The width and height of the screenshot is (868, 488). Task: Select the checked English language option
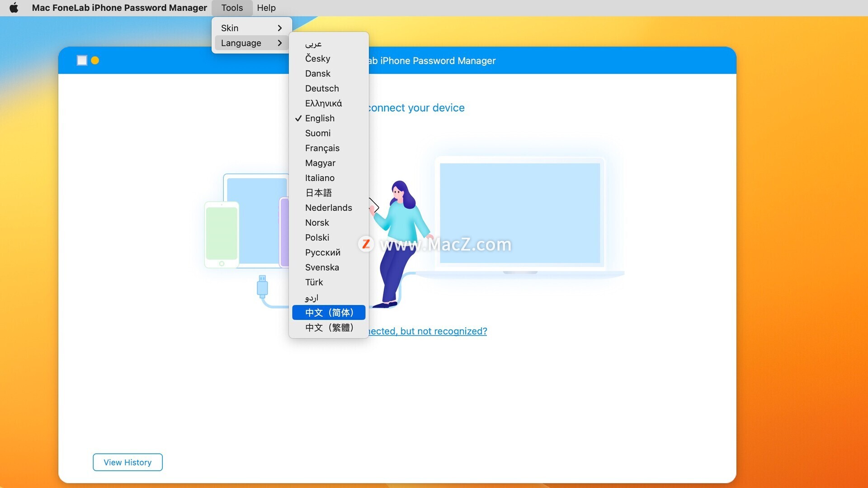point(329,118)
